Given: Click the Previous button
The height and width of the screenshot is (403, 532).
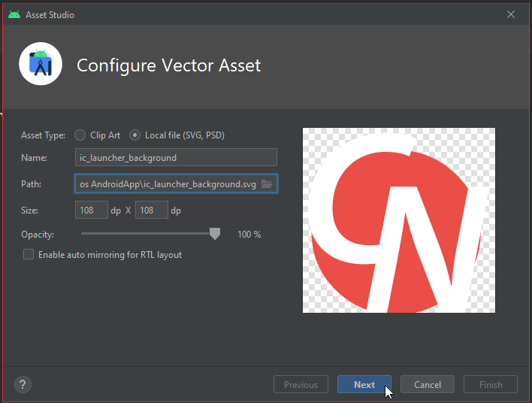Looking at the screenshot, I should (x=301, y=385).
